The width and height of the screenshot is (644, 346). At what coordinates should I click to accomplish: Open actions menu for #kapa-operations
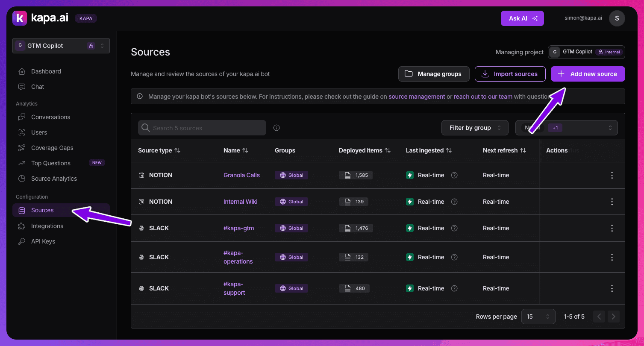612,257
